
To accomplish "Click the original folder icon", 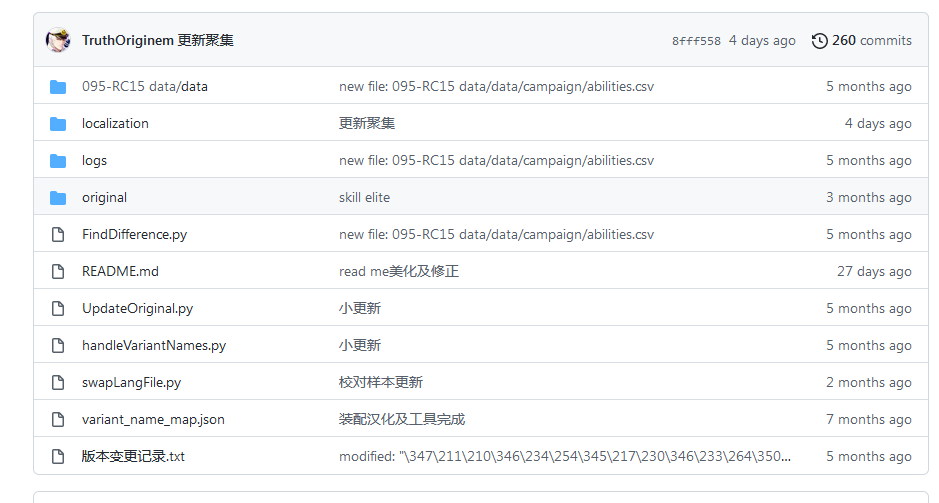I will [x=58, y=198].
